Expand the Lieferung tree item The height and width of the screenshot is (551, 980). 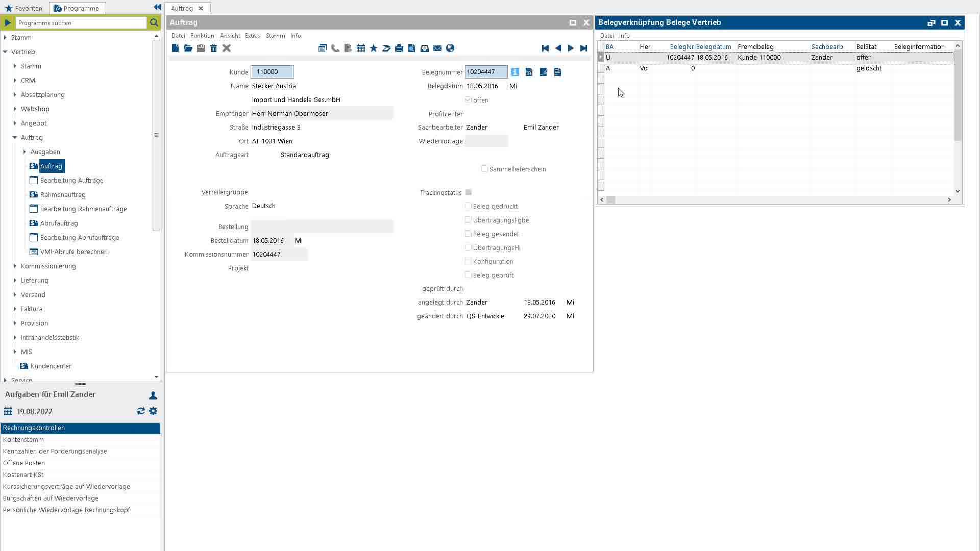click(15, 280)
